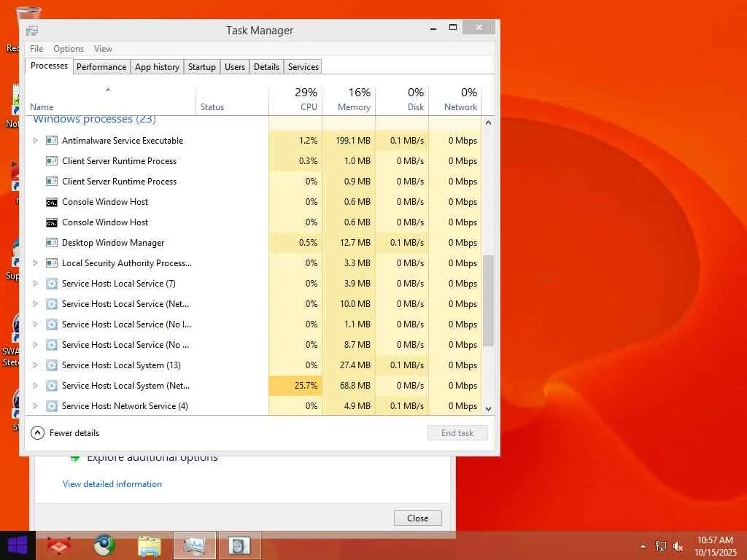
Task: Open the View menu
Action: click(x=103, y=49)
